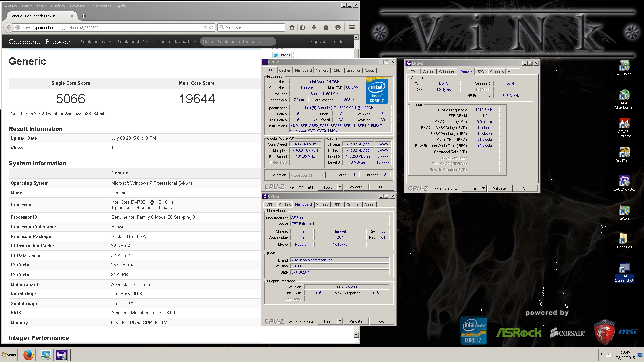Open Captures folder icon
Viewport: 644px width, 362px height.
click(x=624, y=241)
